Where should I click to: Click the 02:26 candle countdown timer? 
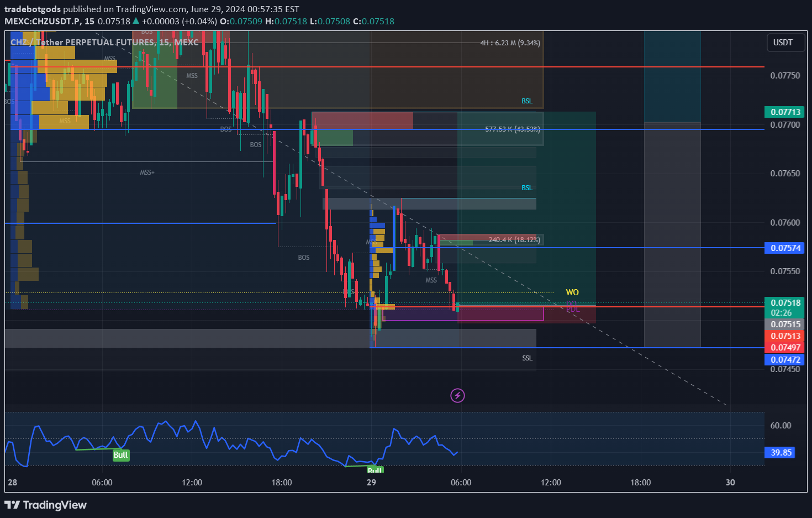pos(782,312)
